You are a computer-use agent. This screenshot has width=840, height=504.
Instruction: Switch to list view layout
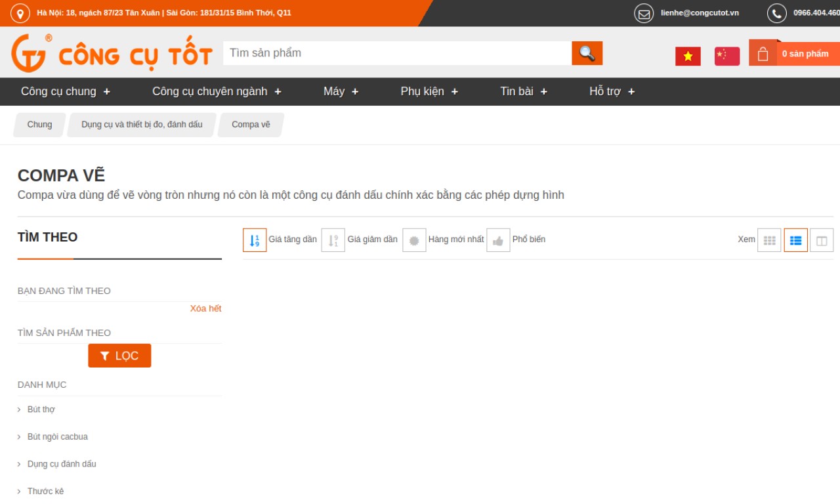coord(795,240)
